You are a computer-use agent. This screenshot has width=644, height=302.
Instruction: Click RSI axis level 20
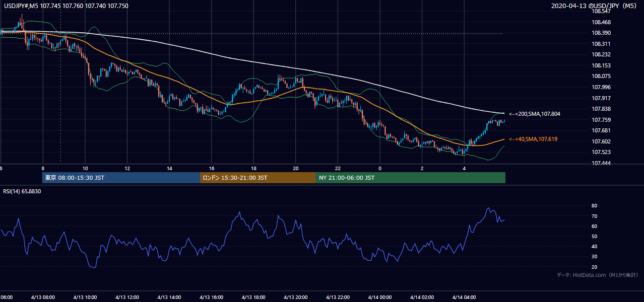(x=594, y=267)
